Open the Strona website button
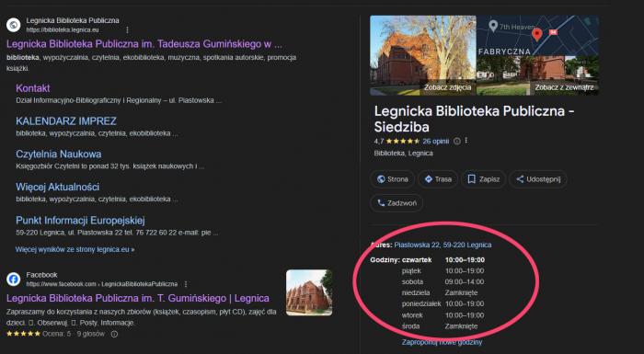This screenshot has width=644, height=354. (x=393, y=179)
